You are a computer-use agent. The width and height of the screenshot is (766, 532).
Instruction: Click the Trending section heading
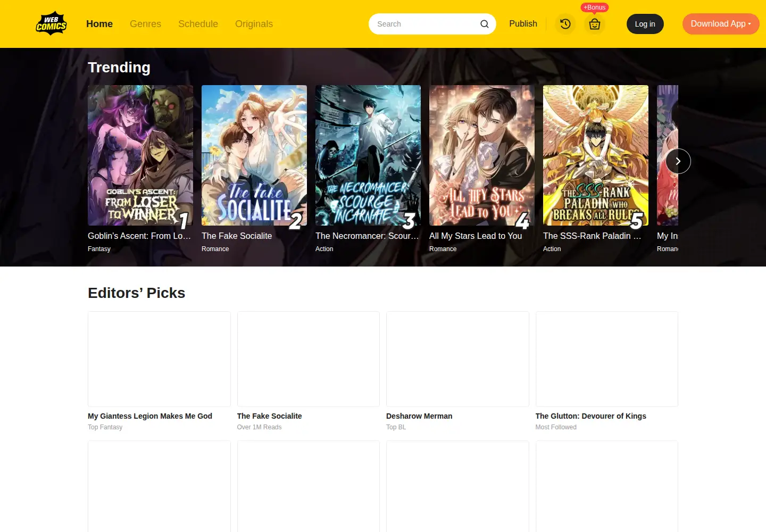[x=119, y=68]
